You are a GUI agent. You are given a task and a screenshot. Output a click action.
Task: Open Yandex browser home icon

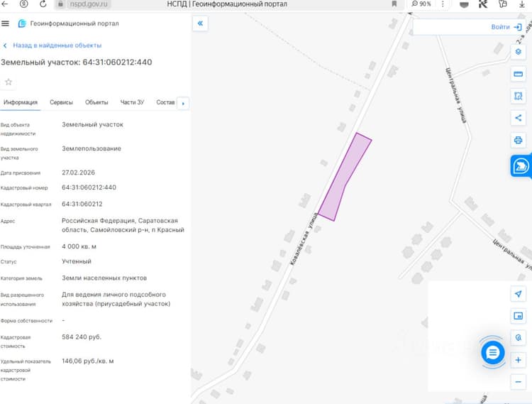pos(23,4)
